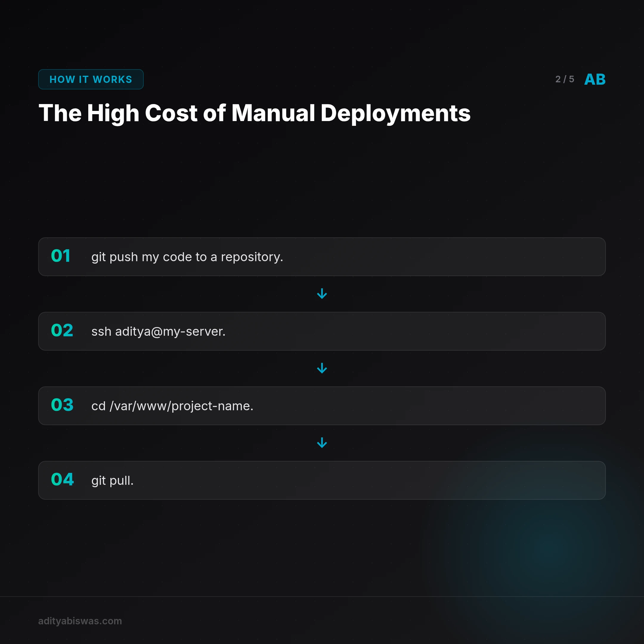Click text git push my code to a repository
This screenshot has width=644, height=644.
pos(187,257)
